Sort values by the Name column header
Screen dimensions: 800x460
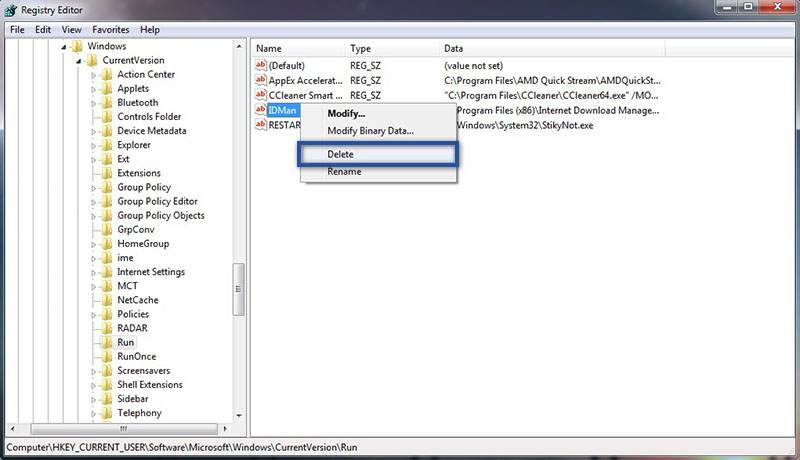(x=298, y=48)
